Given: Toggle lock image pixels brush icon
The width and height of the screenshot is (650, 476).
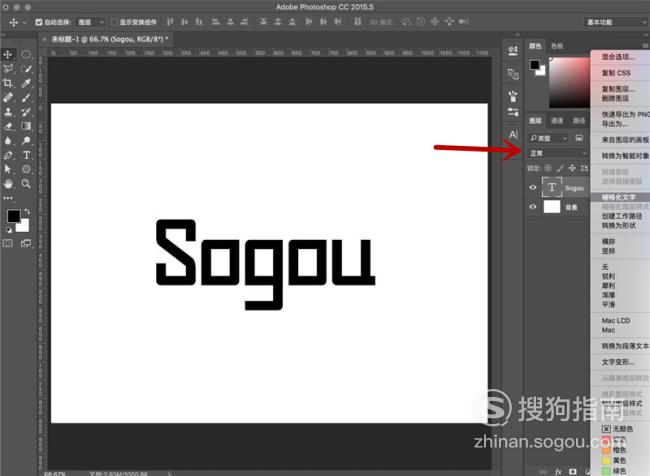Looking at the screenshot, I should point(560,168).
